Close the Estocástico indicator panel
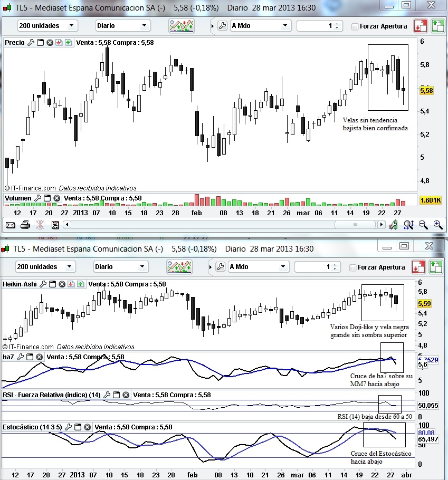Image resolution: width=448 pixels, height=480 pixels. 87,427
